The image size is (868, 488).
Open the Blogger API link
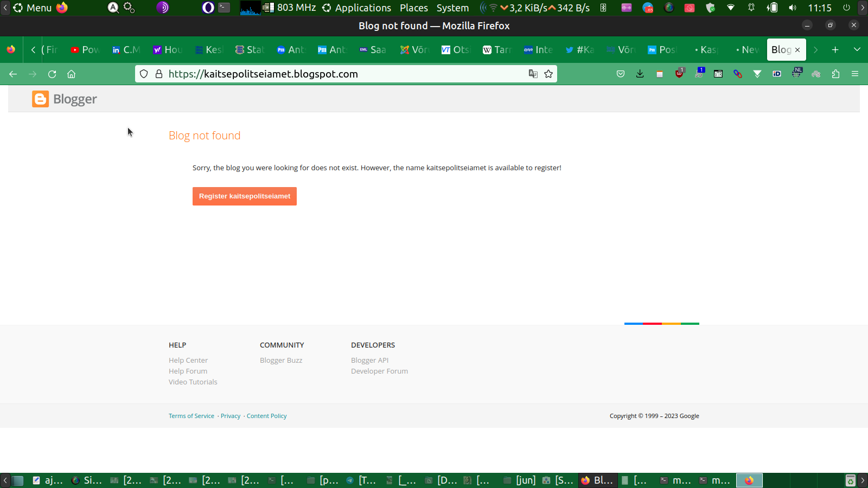coord(370,360)
